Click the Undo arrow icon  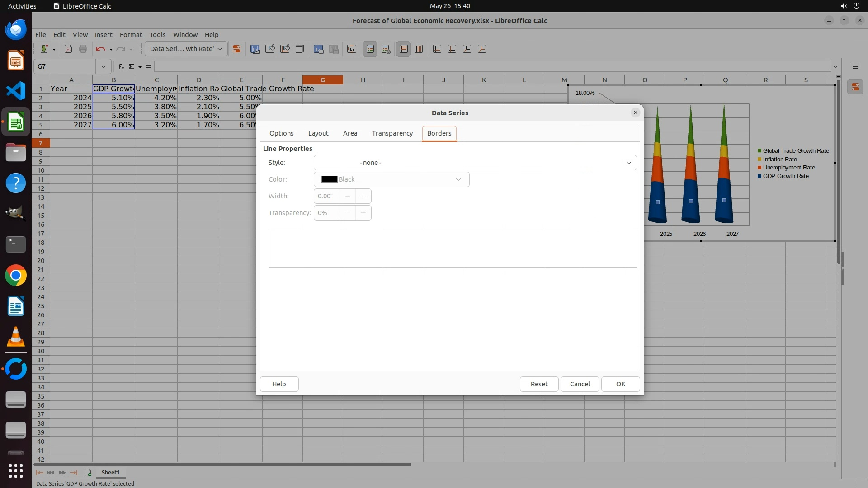pos(100,49)
